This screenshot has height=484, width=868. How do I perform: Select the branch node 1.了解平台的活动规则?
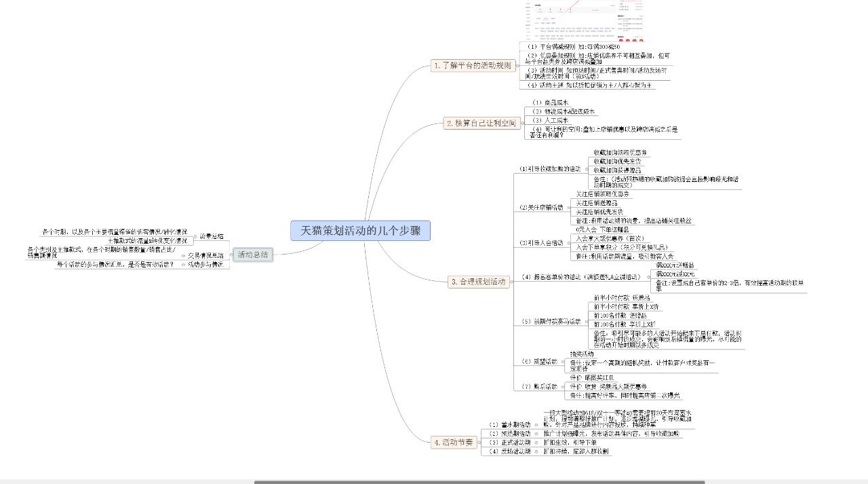473,65
